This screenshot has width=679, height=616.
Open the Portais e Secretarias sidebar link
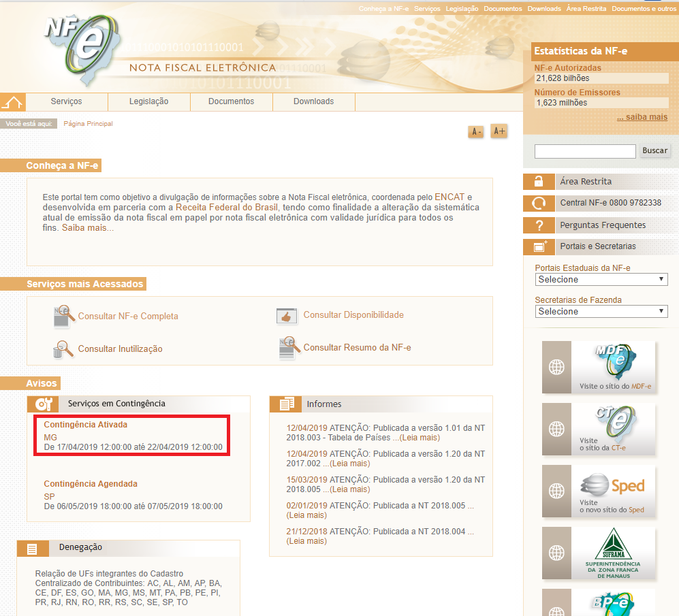pyautogui.click(x=598, y=246)
